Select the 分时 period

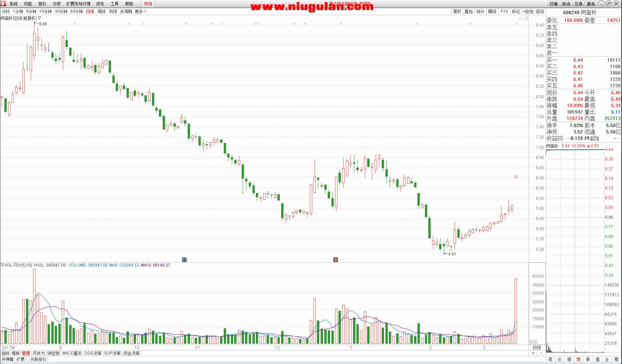[x=6, y=11]
